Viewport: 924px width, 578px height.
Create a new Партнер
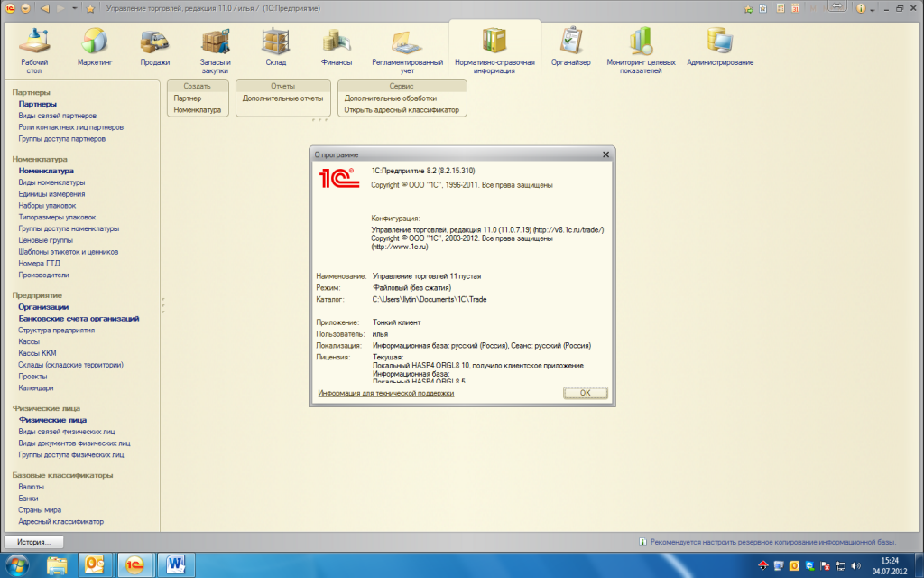[x=188, y=98]
